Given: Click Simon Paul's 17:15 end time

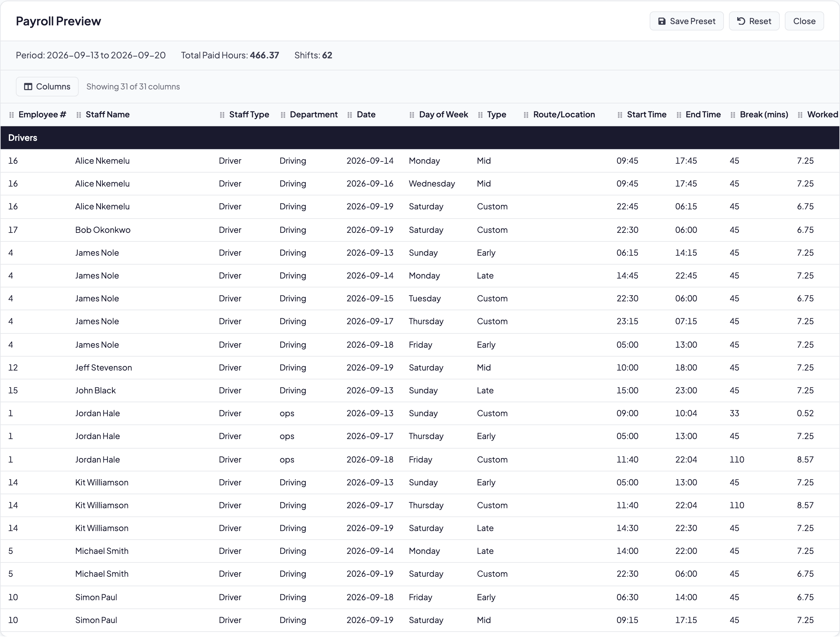Looking at the screenshot, I should tap(686, 620).
